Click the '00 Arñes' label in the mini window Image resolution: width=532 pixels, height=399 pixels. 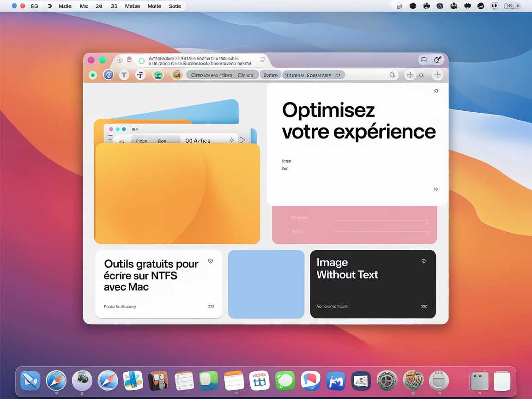(x=198, y=140)
